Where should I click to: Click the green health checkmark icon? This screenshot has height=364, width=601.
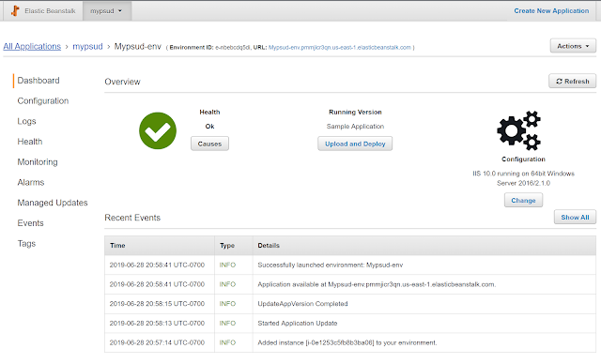tap(158, 130)
